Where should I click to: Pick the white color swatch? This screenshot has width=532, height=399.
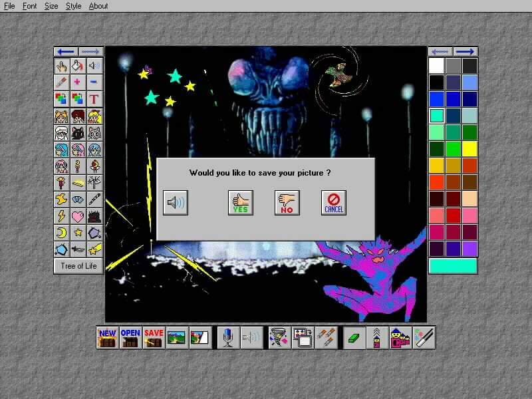click(437, 66)
